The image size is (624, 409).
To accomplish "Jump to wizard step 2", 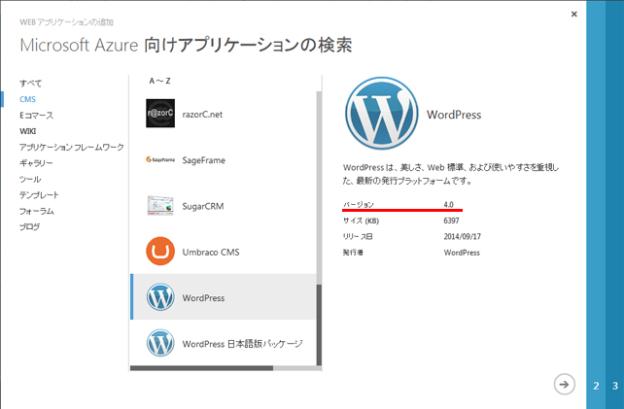I will 596,386.
